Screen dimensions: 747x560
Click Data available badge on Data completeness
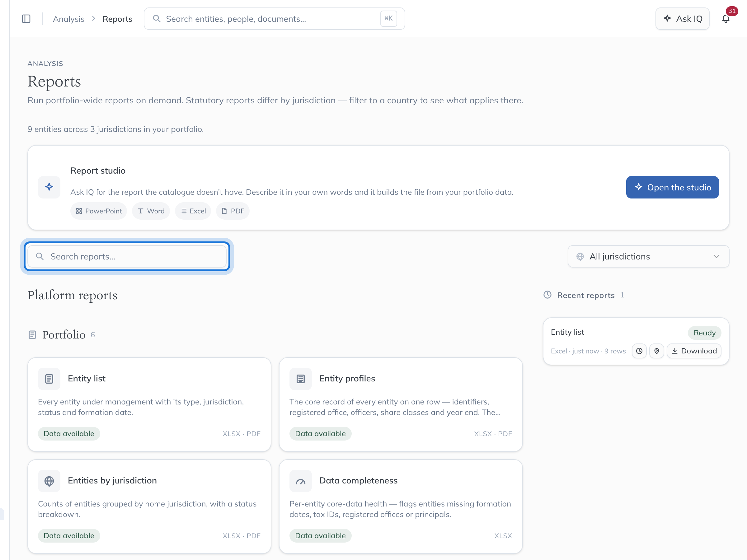[320, 536]
